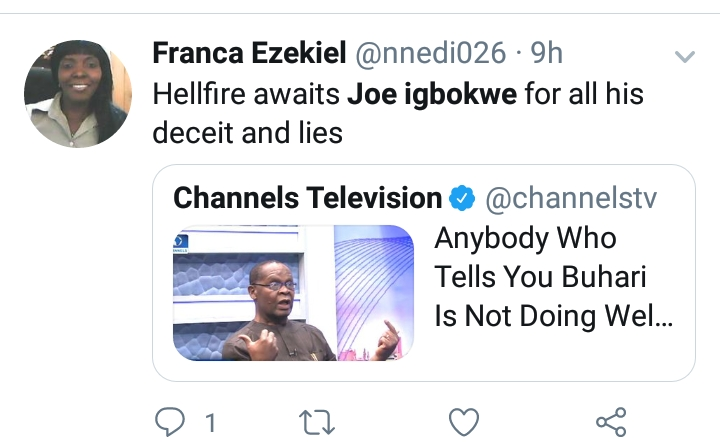Expand the tweet options chevron

[x=684, y=57]
